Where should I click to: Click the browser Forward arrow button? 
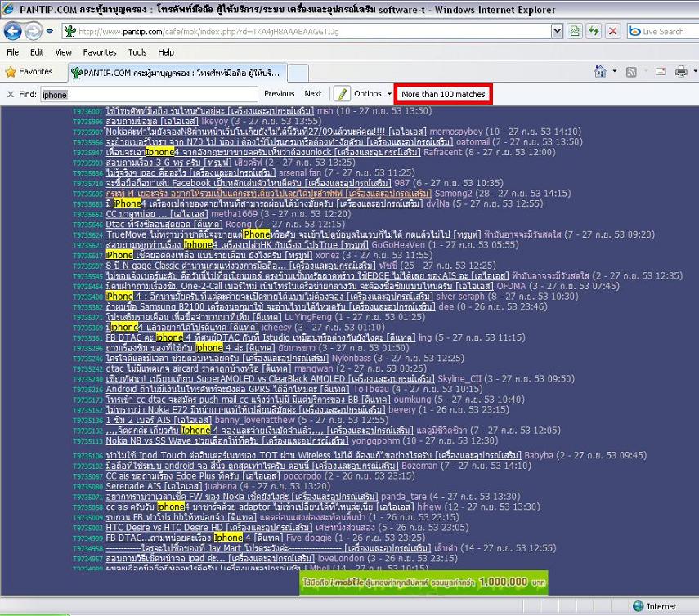[x=33, y=32]
